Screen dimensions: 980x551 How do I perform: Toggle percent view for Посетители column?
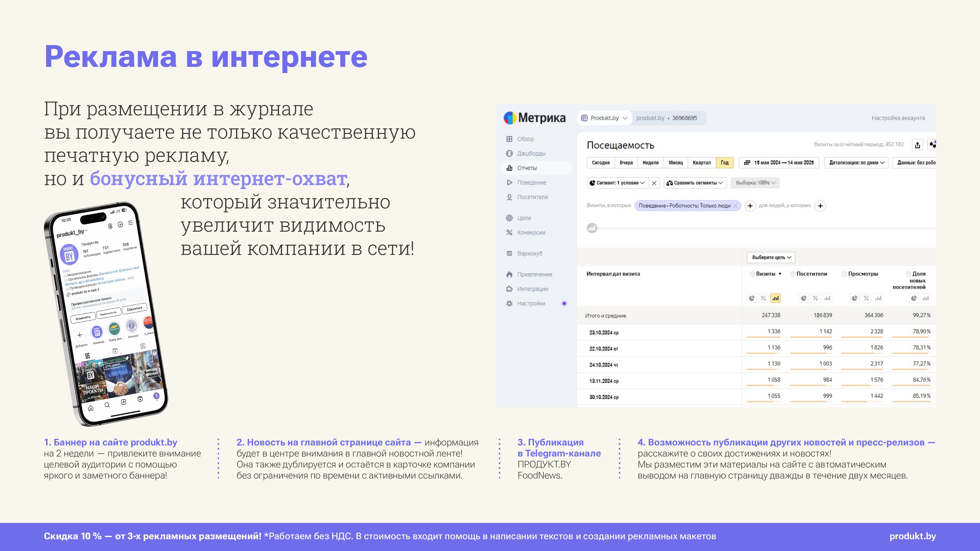click(815, 299)
